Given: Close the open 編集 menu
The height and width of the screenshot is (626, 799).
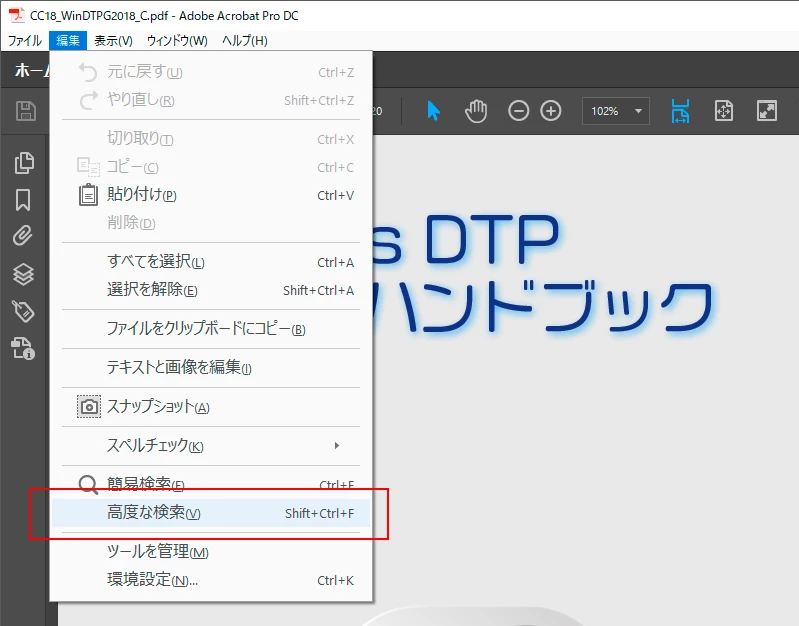Looking at the screenshot, I should point(68,41).
